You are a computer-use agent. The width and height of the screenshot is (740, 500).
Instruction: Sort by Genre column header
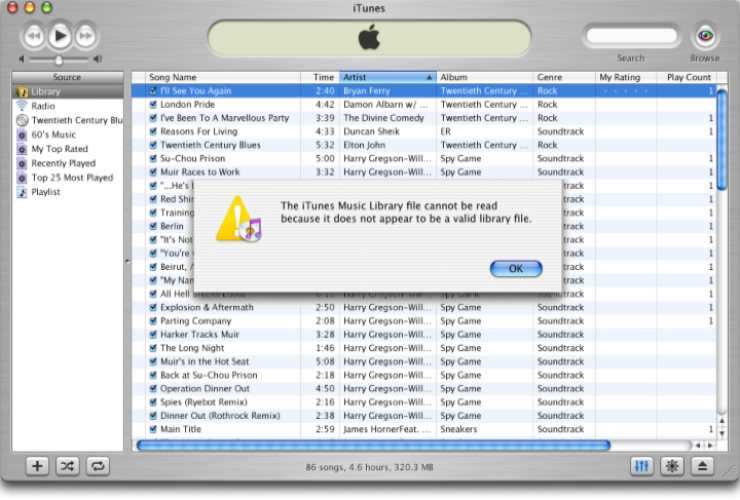coord(564,77)
